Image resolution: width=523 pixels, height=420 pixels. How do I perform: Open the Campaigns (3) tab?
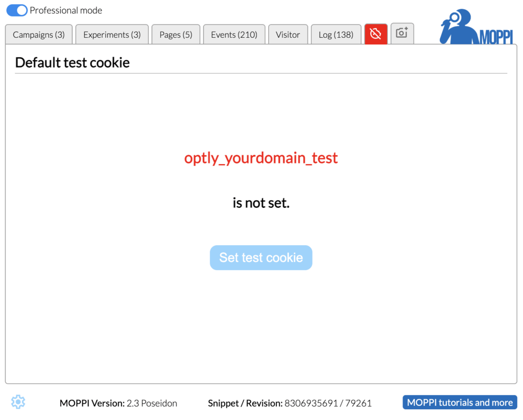click(39, 34)
